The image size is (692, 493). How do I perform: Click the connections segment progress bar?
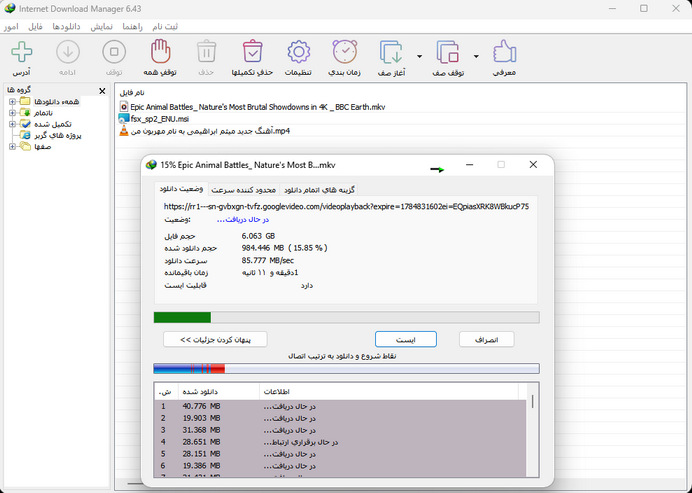(x=346, y=369)
